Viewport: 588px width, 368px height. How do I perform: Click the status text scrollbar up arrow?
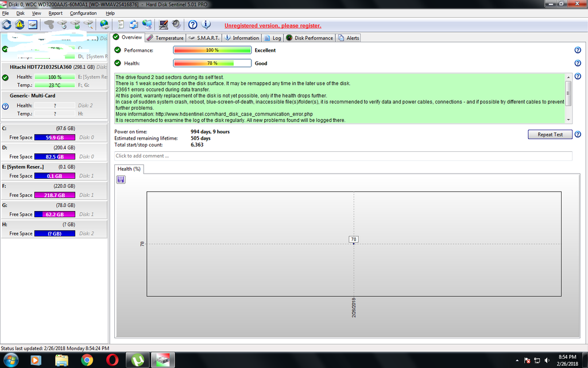pyautogui.click(x=568, y=77)
